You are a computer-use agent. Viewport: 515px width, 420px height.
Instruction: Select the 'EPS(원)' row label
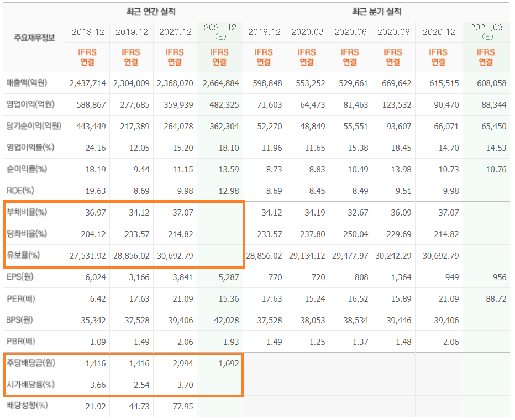point(20,277)
